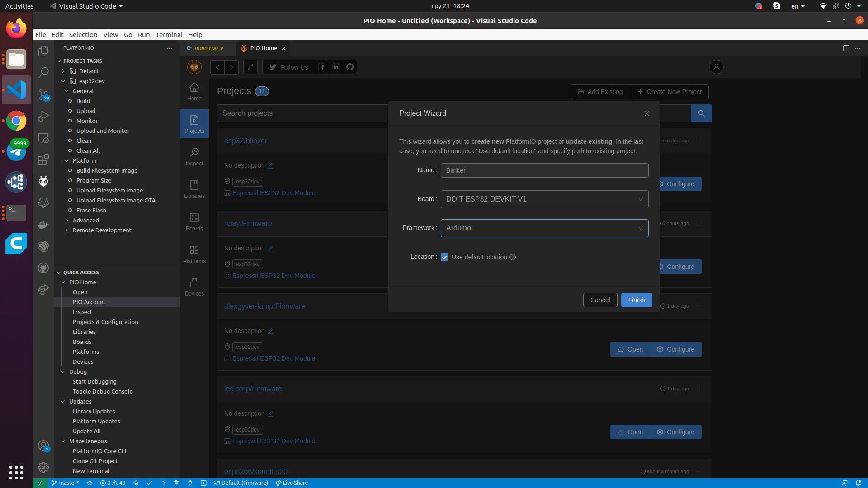Click Add Existing project button
Image resolution: width=868 pixels, height=488 pixels.
(x=600, y=92)
